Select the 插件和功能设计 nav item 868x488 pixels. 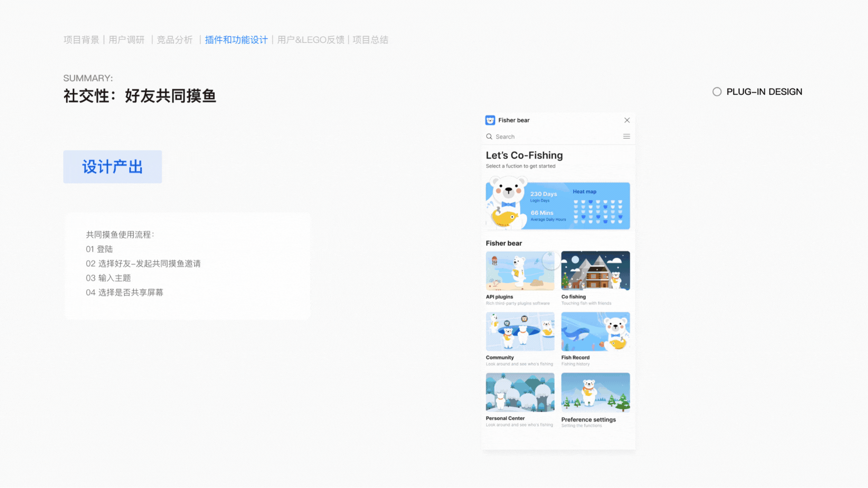pos(236,40)
